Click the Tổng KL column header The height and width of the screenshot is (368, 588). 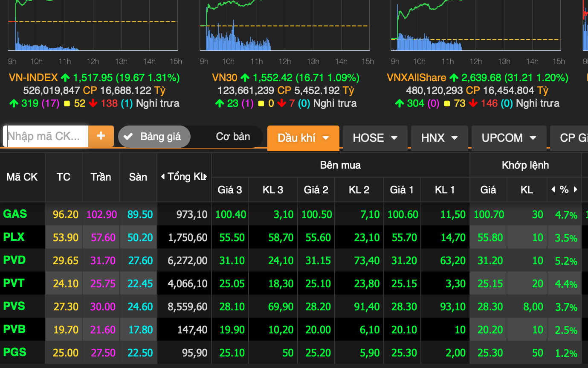click(185, 177)
